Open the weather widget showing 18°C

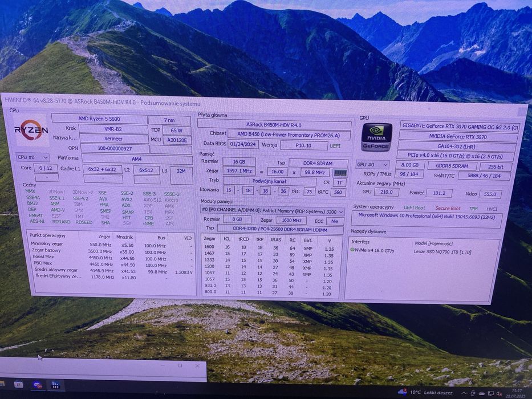(425, 392)
